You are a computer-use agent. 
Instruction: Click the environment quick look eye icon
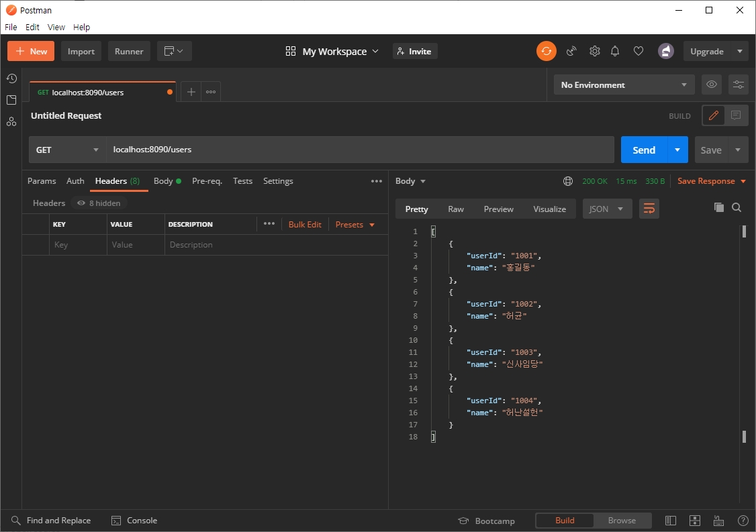(711, 85)
